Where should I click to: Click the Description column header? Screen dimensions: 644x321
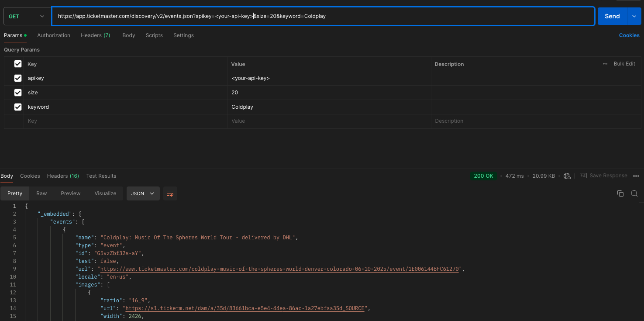click(449, 64)
